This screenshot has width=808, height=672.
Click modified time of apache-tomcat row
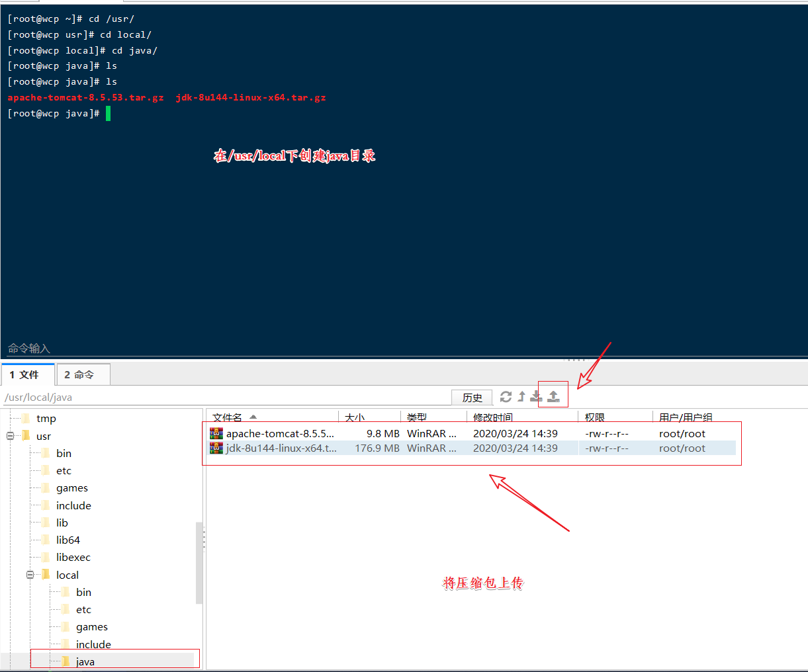coord(516,434)
